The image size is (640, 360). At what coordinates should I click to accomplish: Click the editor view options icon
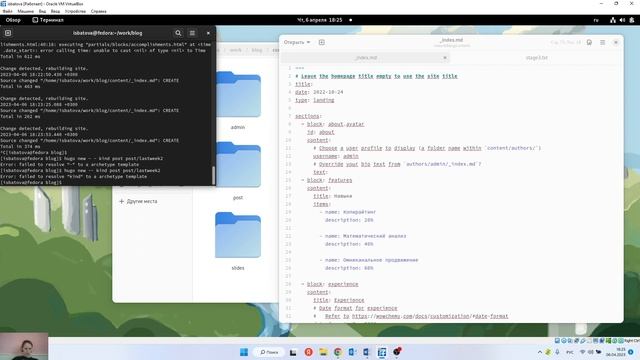(589, 42)
